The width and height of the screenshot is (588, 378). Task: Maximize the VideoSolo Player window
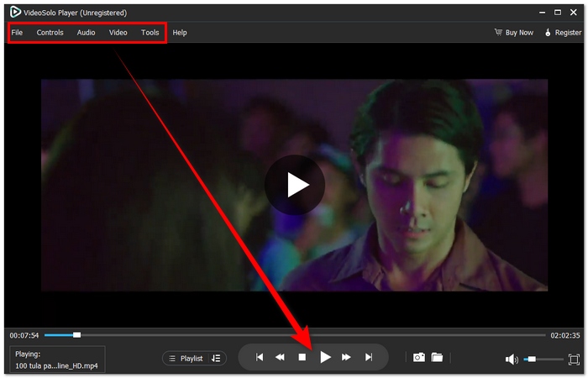point(558,13)
